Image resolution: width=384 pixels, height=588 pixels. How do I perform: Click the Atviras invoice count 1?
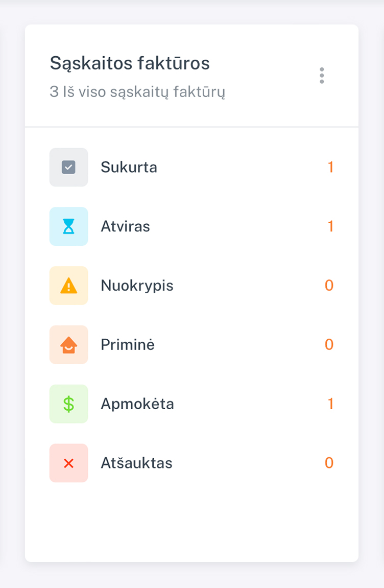[330, 226]
